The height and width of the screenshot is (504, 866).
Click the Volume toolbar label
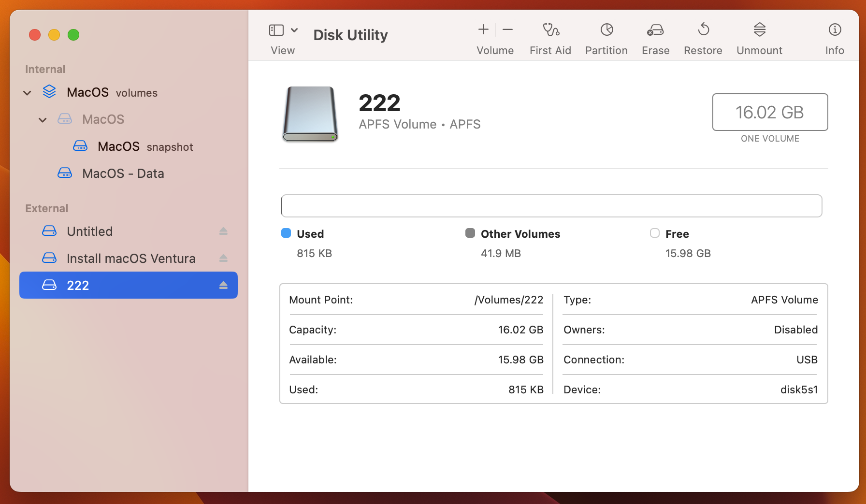(495, 50)
